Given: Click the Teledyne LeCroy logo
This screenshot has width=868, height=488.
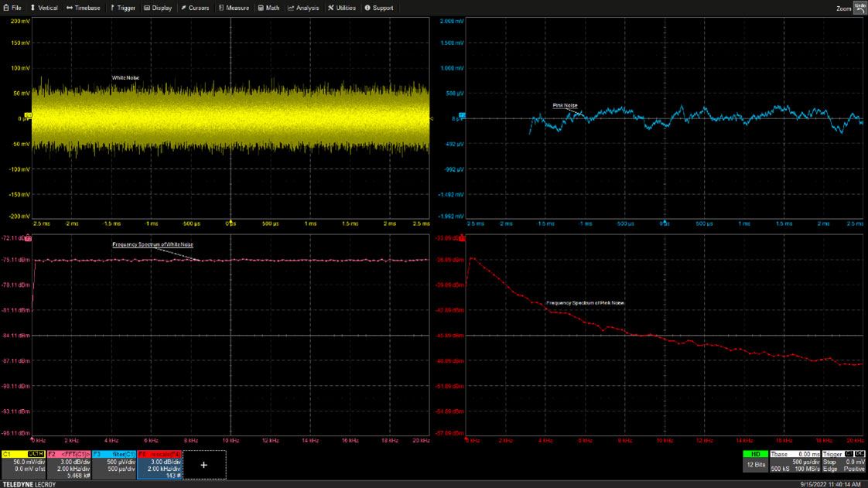Looking at the screenshot, I should point(29,484).
